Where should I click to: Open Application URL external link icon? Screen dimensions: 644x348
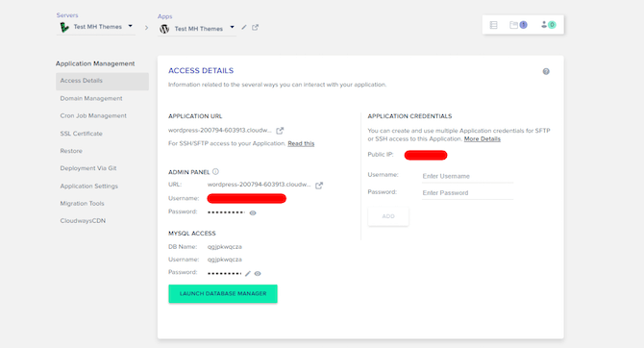coord(280,131)
